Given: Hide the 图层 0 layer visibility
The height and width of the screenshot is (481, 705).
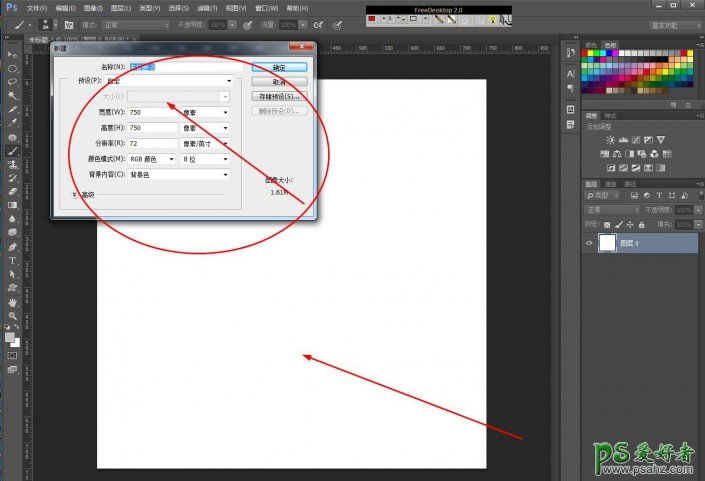Looking at the screenshot, I should pyautogui.click(x=589, y=243).
